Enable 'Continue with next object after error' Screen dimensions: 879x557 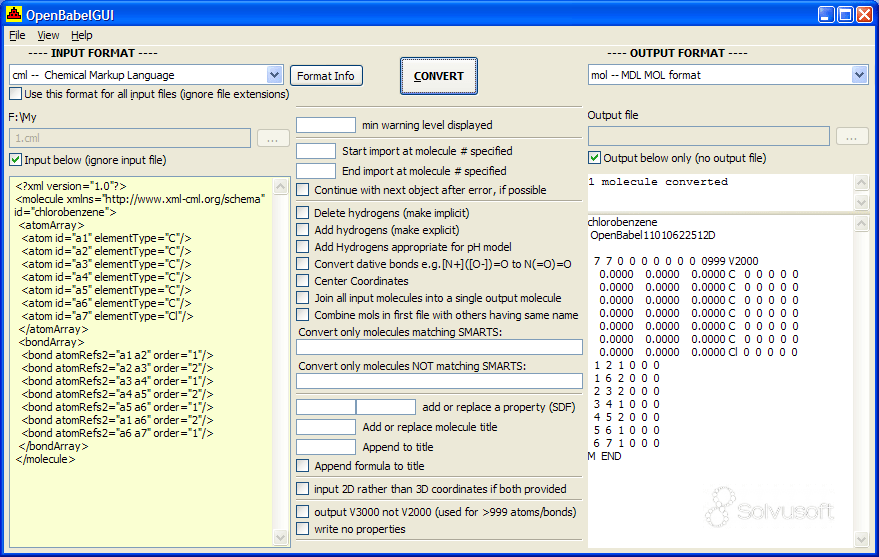click(x=303, y=190)
